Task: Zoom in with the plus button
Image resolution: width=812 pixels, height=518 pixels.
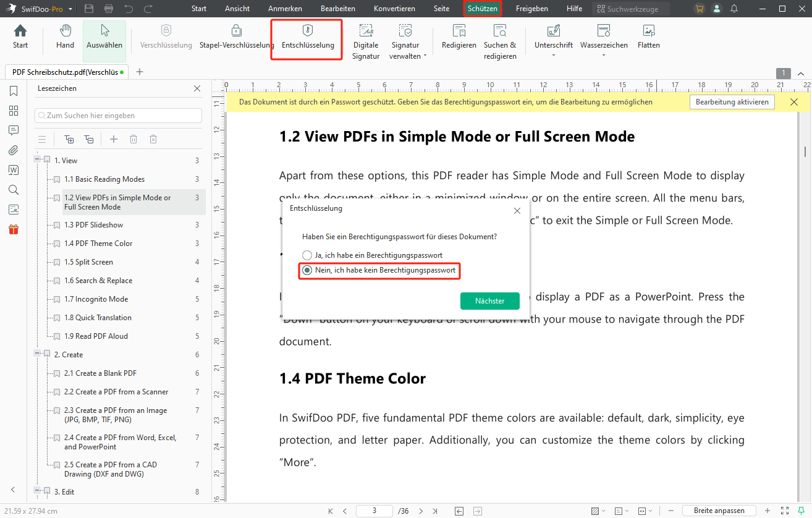Action: click(768, 511)
